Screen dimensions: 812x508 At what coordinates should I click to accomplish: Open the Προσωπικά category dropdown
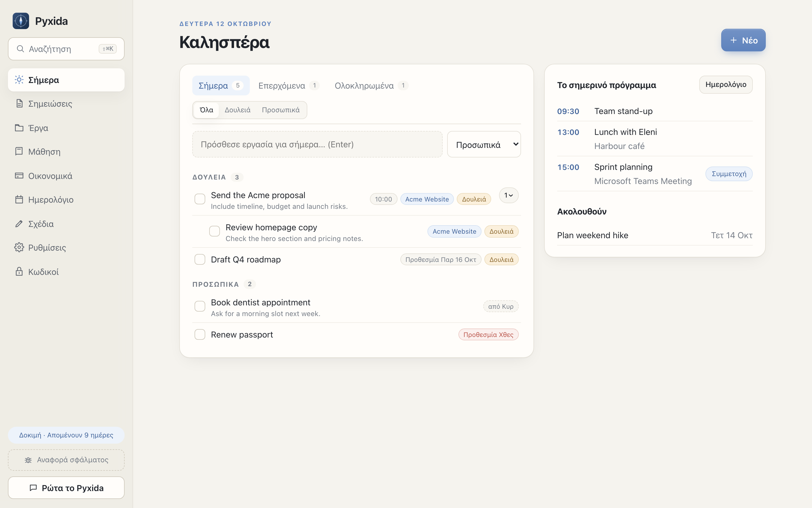[x=484, y=144]
